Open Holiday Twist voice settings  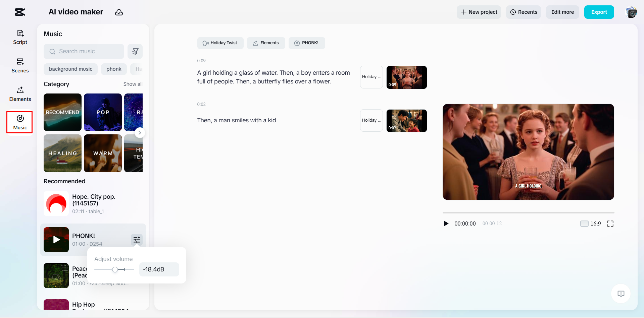tap(220, 43)
